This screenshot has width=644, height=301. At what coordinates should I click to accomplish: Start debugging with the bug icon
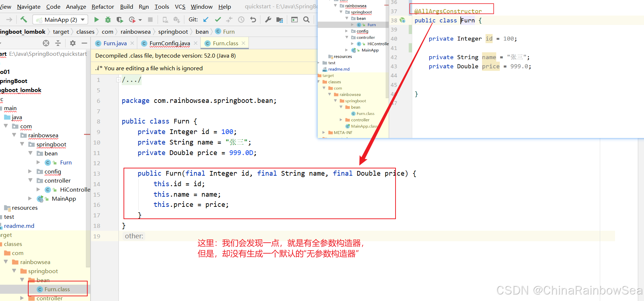(x=108, y=20)
